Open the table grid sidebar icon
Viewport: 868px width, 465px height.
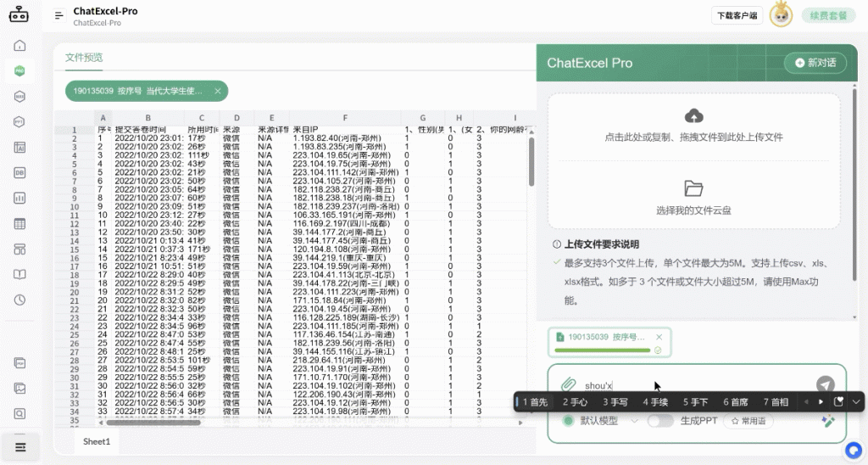[x=19, y=224]
